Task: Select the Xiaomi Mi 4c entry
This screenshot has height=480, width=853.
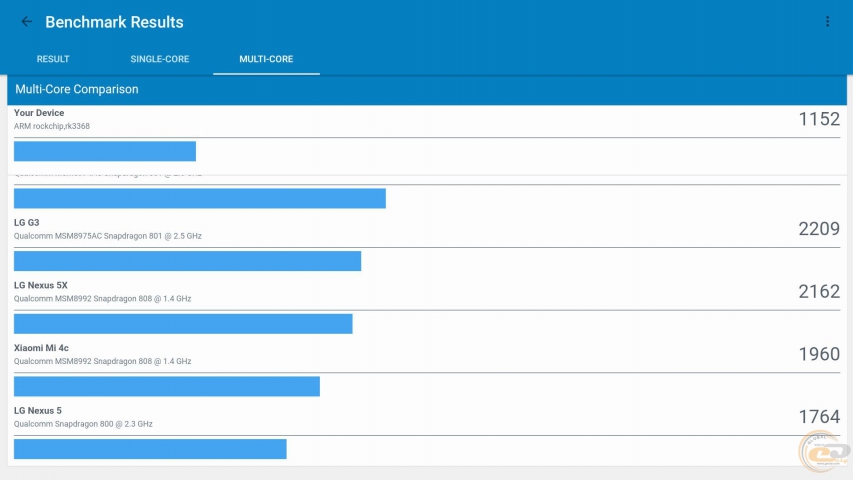Action: click(x=43, y=348)
